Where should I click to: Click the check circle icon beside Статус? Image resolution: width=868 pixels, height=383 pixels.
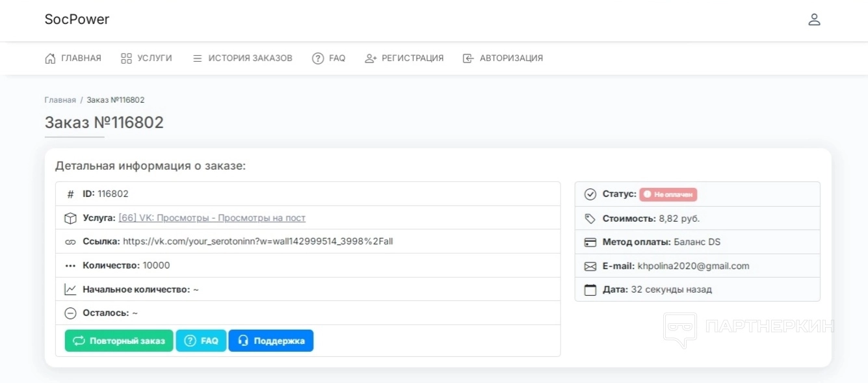coord(590,194)
